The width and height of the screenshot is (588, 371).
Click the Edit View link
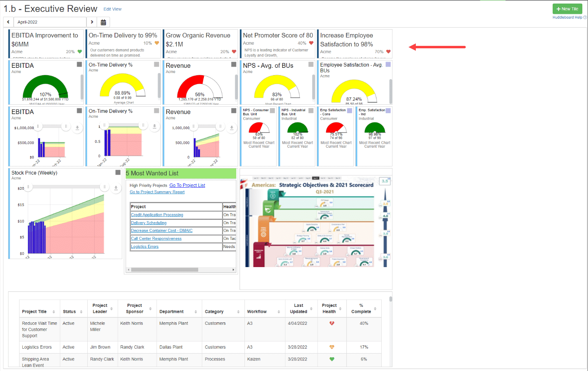point(112,9)
